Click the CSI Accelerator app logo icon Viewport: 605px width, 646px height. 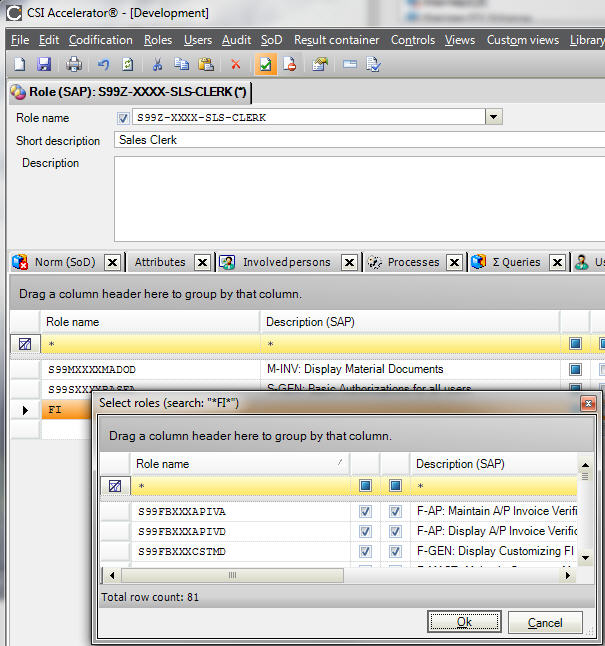[x=14, y=13]
